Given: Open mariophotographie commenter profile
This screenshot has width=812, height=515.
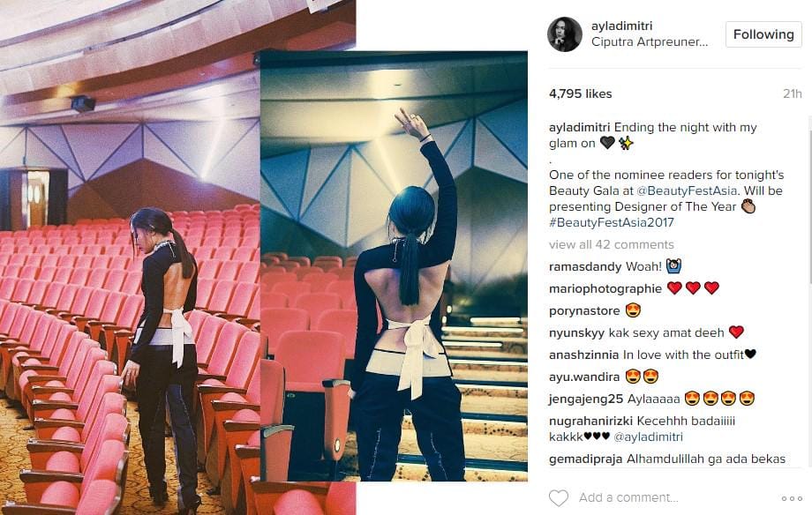Looking at the screenshot, I should coord(605,288).
